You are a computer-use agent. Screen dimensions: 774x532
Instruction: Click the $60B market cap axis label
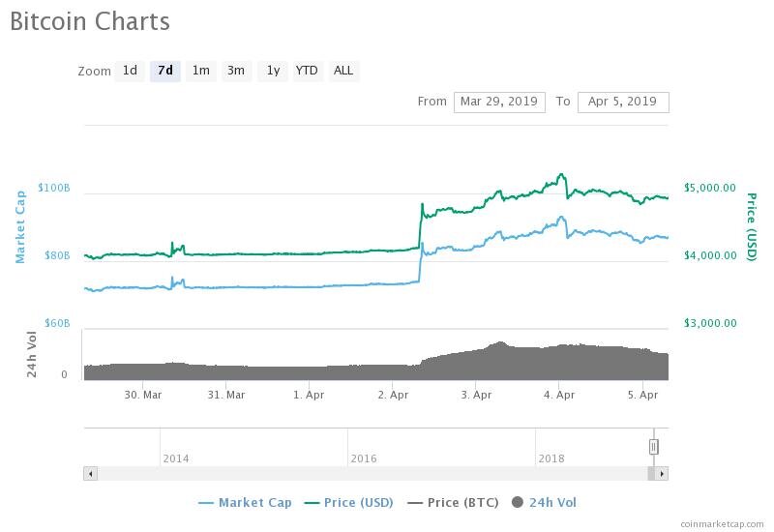pyautogui.click(x=57, y=323)
